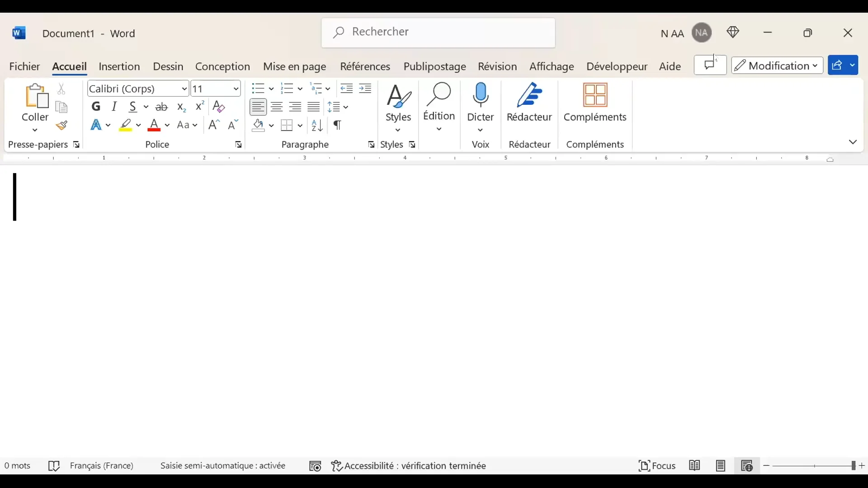Switch to Web layout view
The image size is (868, 488).
pyautogui.click(x=748, y=466)
